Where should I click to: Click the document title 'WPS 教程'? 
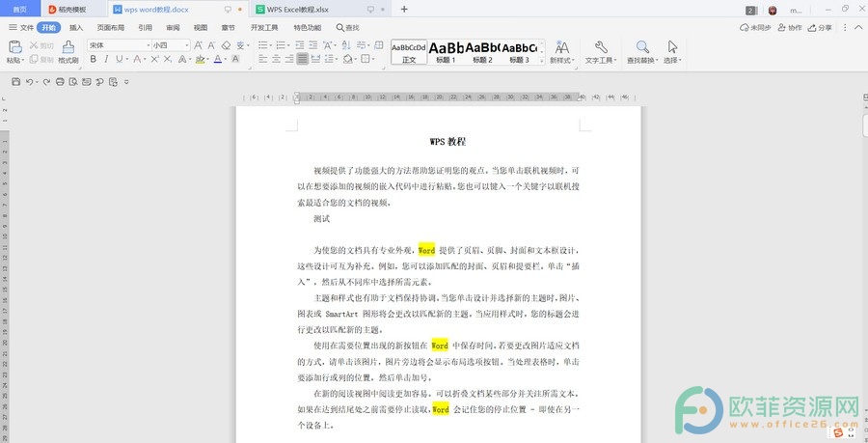point(448,142)
